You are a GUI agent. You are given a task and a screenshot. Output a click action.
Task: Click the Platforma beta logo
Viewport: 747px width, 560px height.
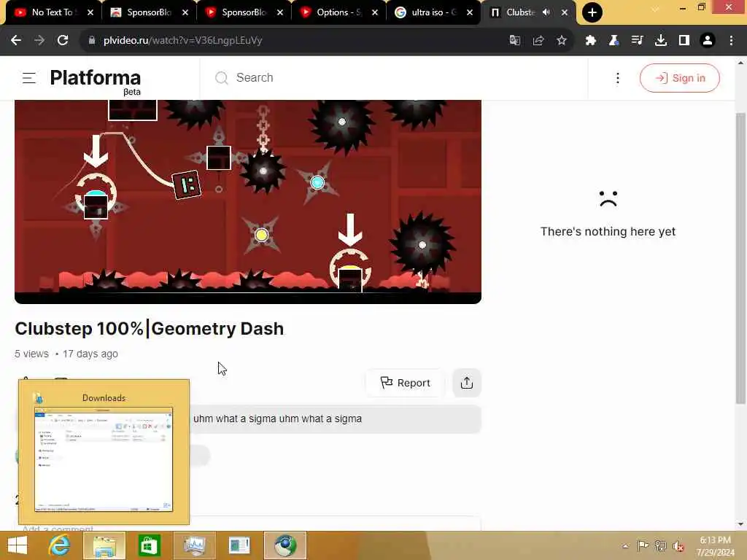pos(96,81)
